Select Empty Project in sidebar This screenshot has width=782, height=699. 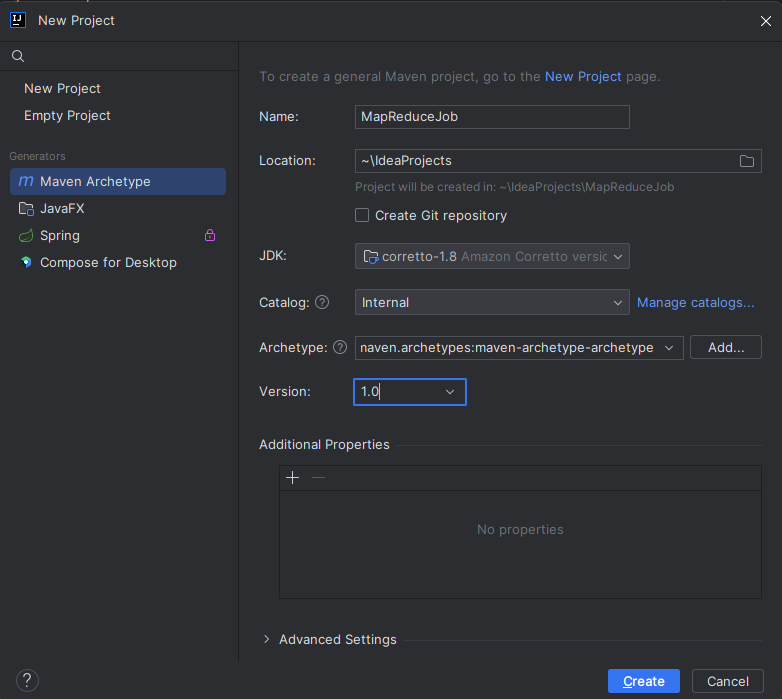(x=67, y=115)
